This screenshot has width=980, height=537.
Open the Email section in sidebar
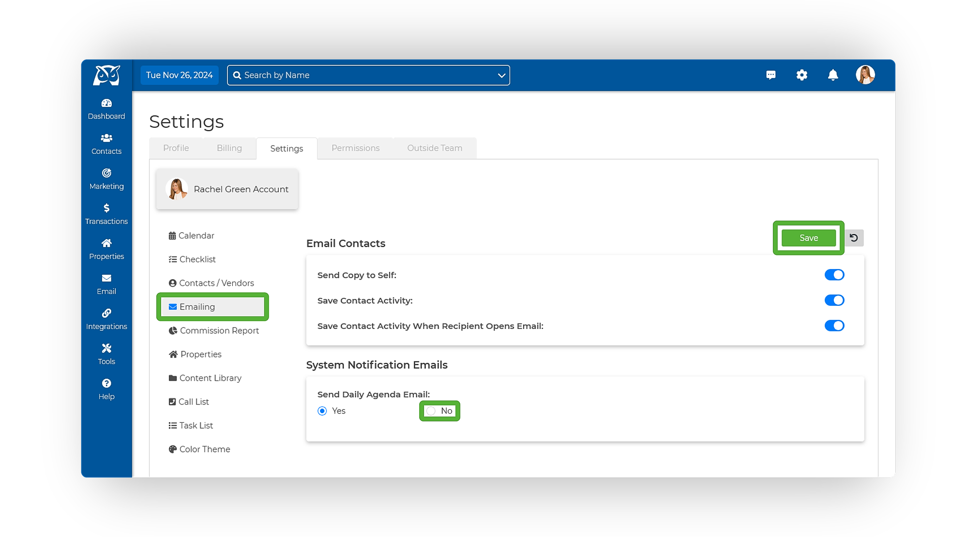point(106,284)
